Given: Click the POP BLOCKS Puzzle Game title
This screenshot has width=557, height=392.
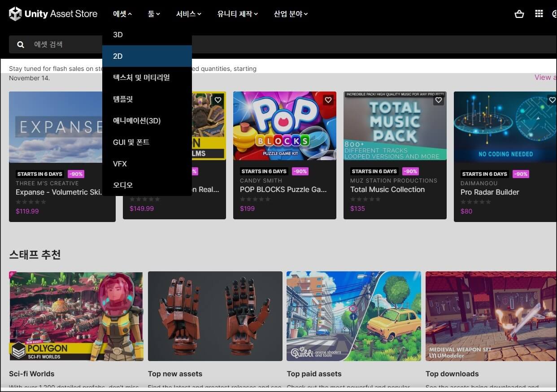Looking at the screenshot, I should pos(283,189).
